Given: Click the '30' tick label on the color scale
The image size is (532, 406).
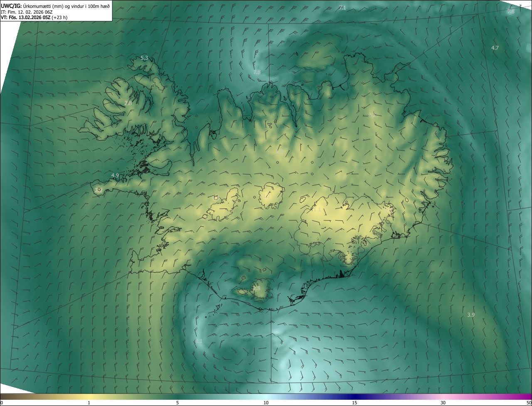Looking at the screenshot, I should click(443, 403).
